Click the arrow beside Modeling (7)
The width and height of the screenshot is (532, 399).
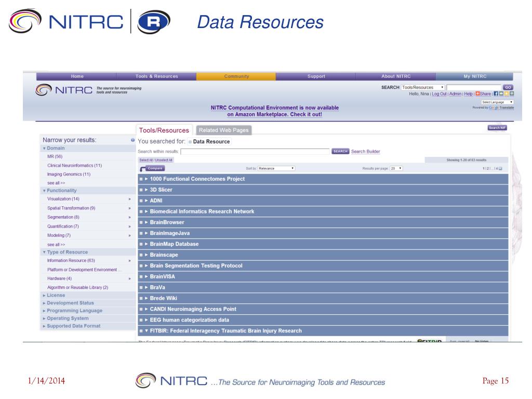pos(129,235)
